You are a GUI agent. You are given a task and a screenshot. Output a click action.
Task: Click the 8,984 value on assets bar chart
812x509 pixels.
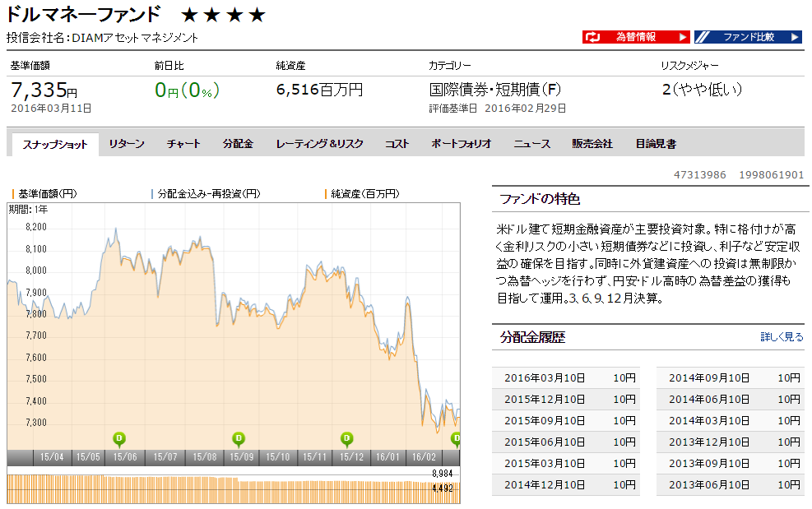(x=443, y=474)
